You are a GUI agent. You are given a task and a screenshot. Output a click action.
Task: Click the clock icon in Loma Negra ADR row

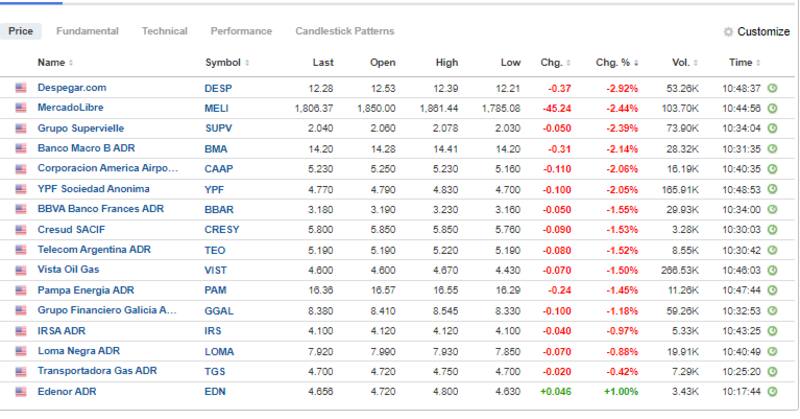pos(772,352)
